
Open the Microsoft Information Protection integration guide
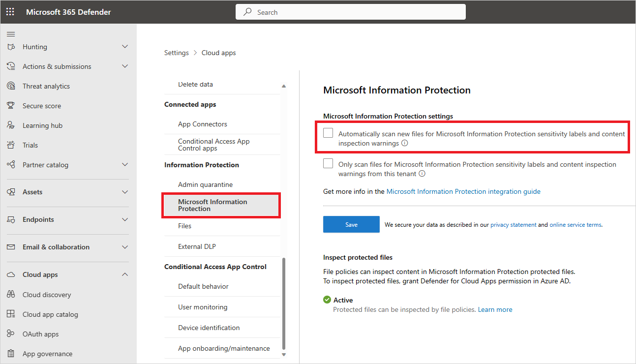point(463,191)
